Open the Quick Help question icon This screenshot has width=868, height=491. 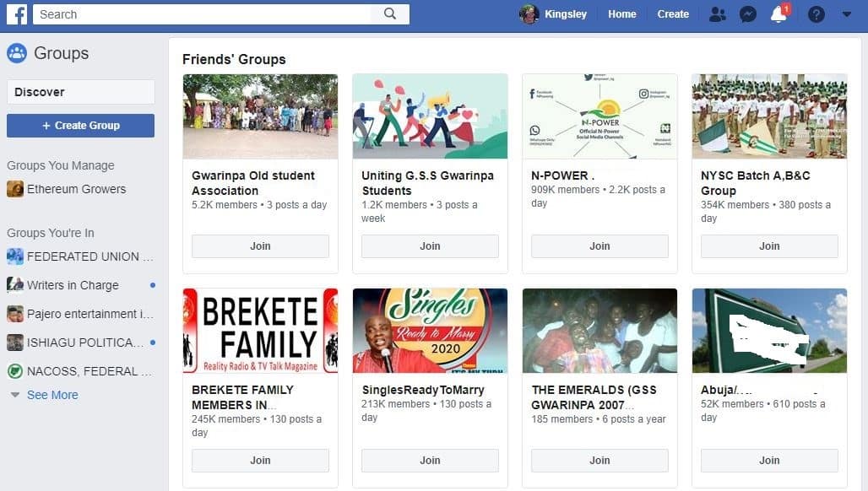[x=816, y=14]
